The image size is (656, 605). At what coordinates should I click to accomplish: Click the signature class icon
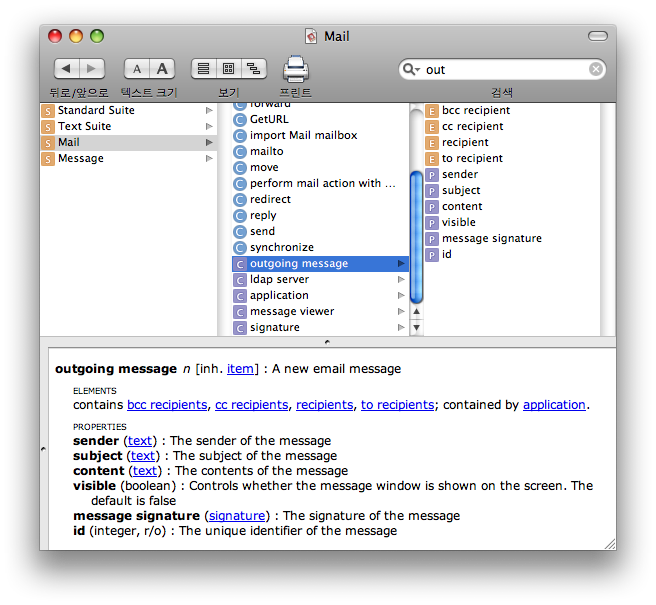click(x=240, y=328)
